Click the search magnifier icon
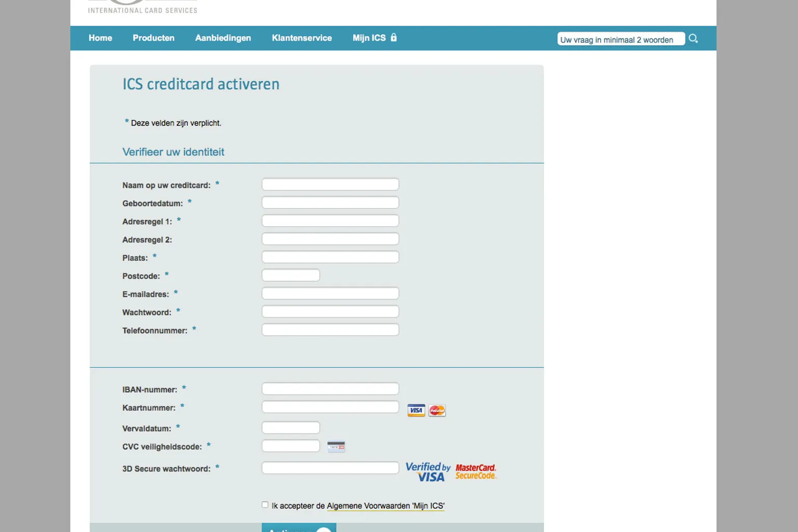The height and width of the screenshot is (532, 798). point(693,38)
